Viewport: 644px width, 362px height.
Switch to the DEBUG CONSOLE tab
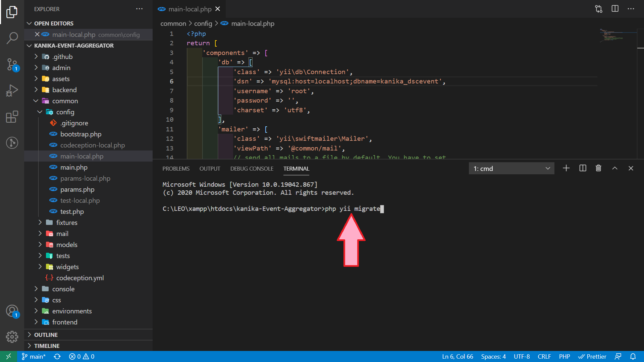click(x=252, y=169)
